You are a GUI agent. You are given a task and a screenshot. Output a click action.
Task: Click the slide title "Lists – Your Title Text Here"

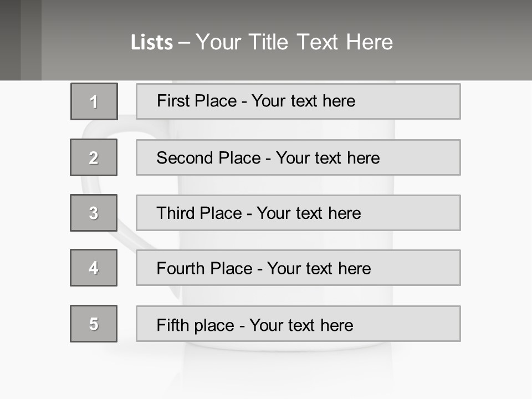click(262, 42)
